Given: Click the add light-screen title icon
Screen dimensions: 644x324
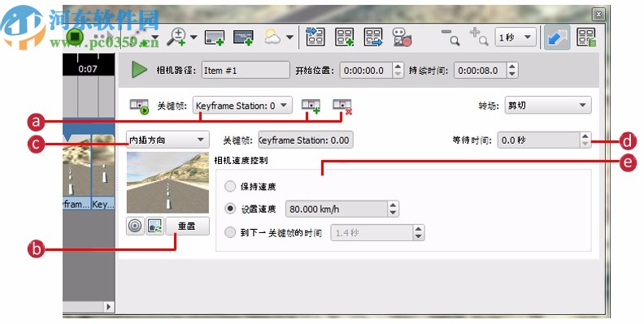Looking at the screenshot, I should 215,37.
